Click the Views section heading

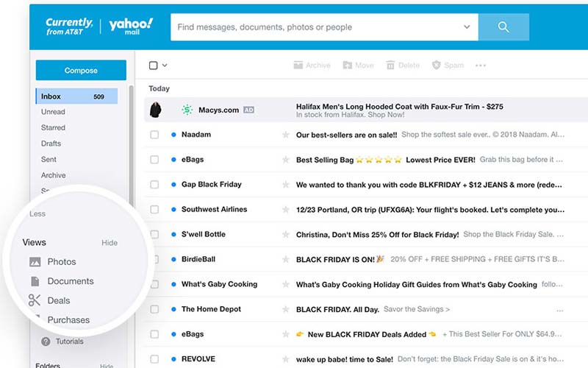point(34,242)
